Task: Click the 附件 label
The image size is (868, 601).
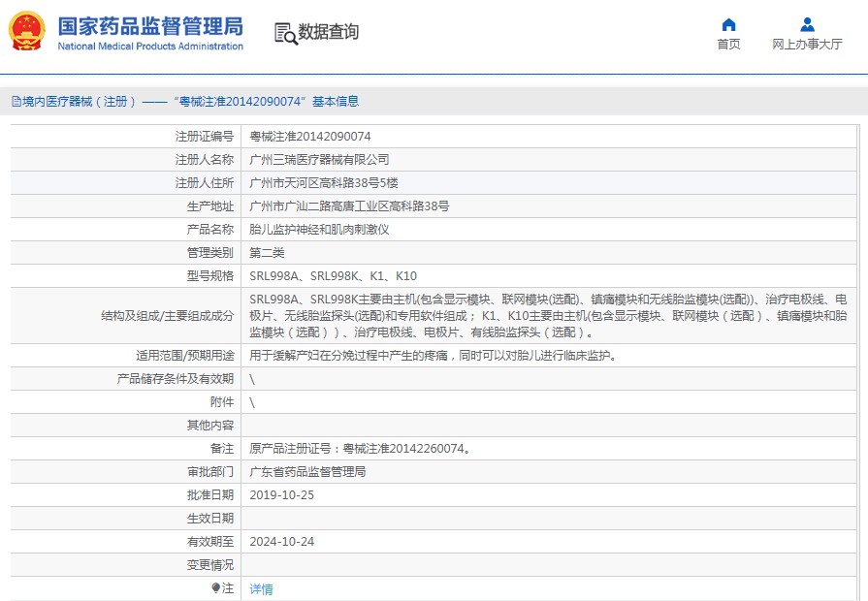Action: coord(222,401)
